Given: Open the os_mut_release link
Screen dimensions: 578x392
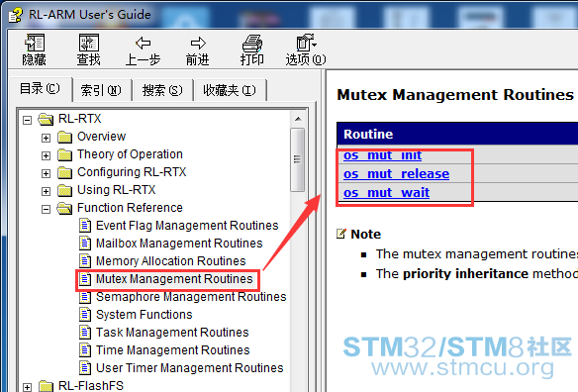Looking at the screenshot, I should click(396, 173).
